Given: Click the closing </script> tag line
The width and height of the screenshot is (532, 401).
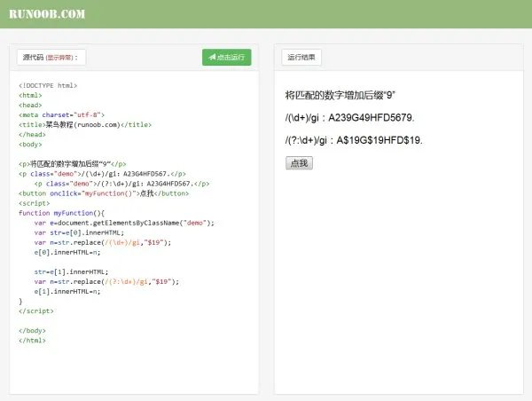Looking at the screenshot, I should [36, 311].
